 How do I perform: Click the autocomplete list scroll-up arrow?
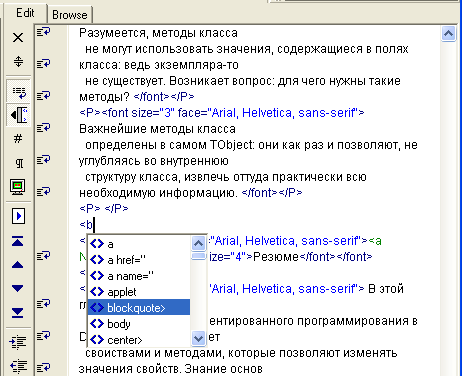point(198,244)
